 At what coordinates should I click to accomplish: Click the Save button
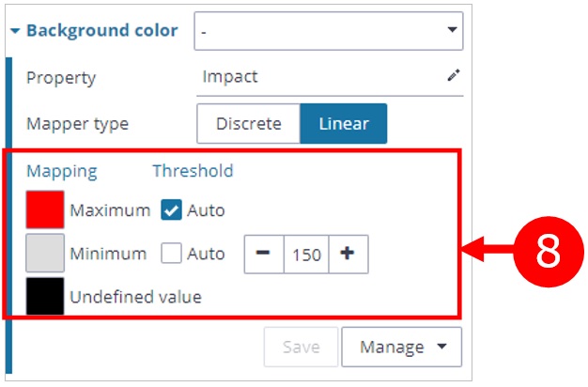(302, 347)
